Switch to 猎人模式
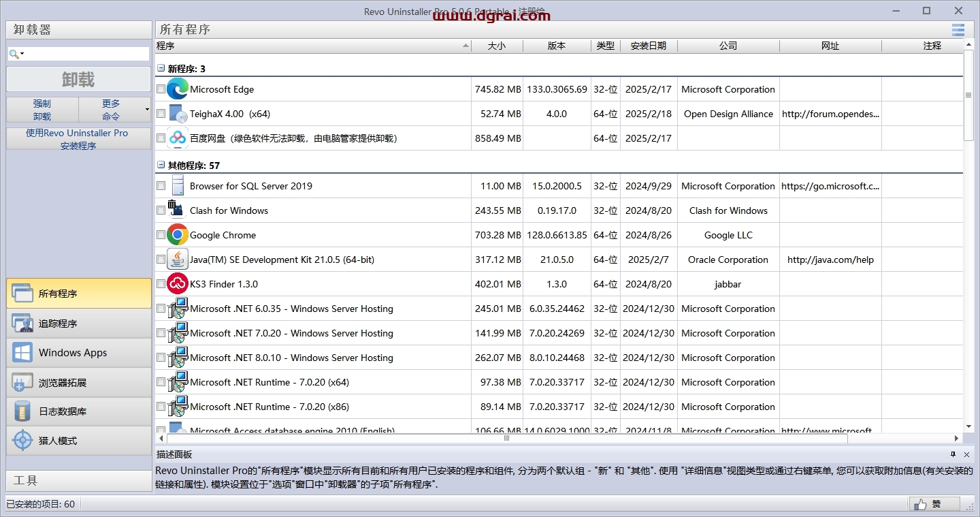Image resolution: width=980 pixels, height=517 pixels. (x=79, y=441)
